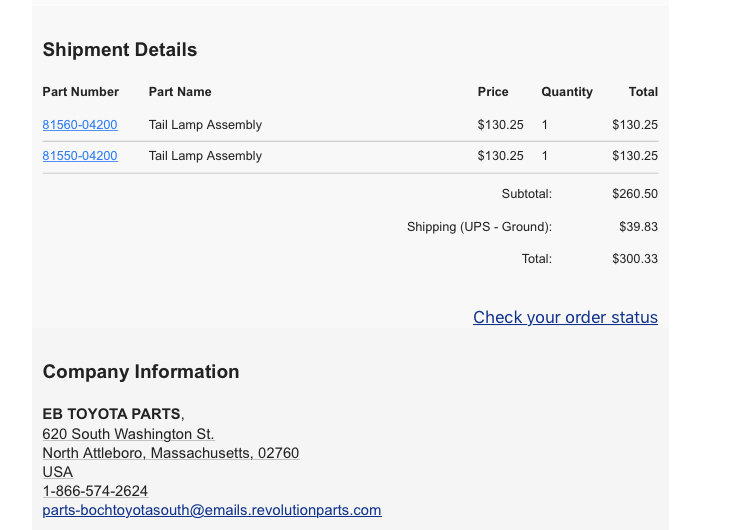Click the Shipment Details heading
Image resolution: width=750 pixels, height=530 pixels.
point(120,50)
